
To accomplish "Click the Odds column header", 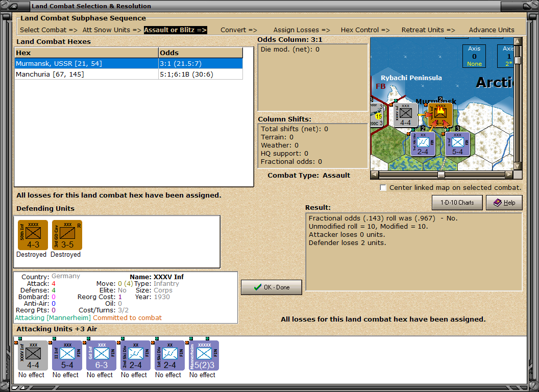I will coord(201,53).
